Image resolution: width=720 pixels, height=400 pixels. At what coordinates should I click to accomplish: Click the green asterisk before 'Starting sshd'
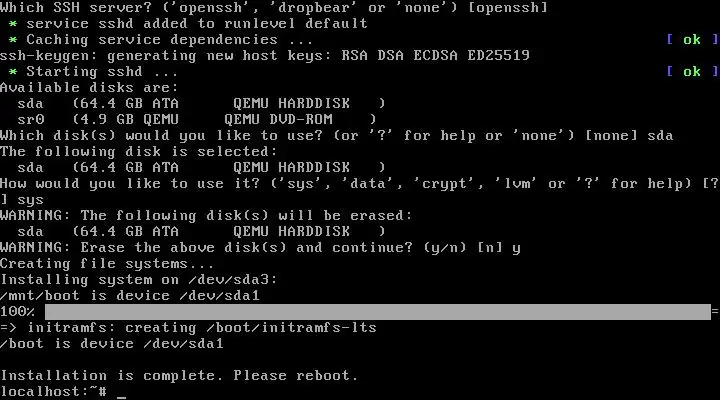[x=13, y=72]
